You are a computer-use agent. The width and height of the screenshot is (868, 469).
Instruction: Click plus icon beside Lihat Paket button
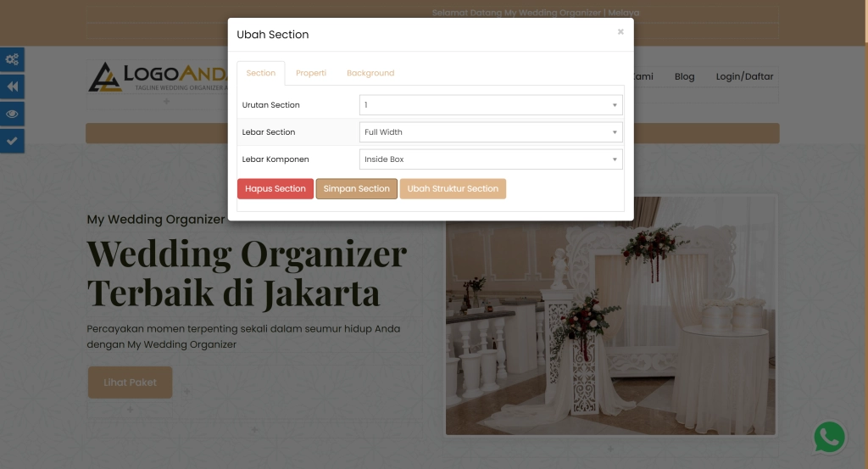click(x=186, y=392)
